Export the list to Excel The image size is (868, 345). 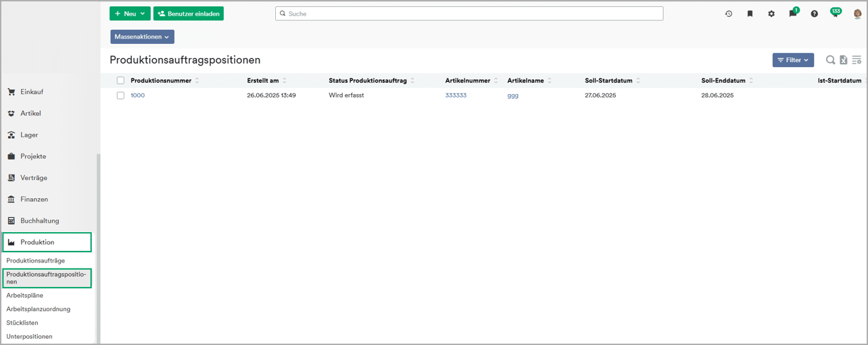point(844,60)
